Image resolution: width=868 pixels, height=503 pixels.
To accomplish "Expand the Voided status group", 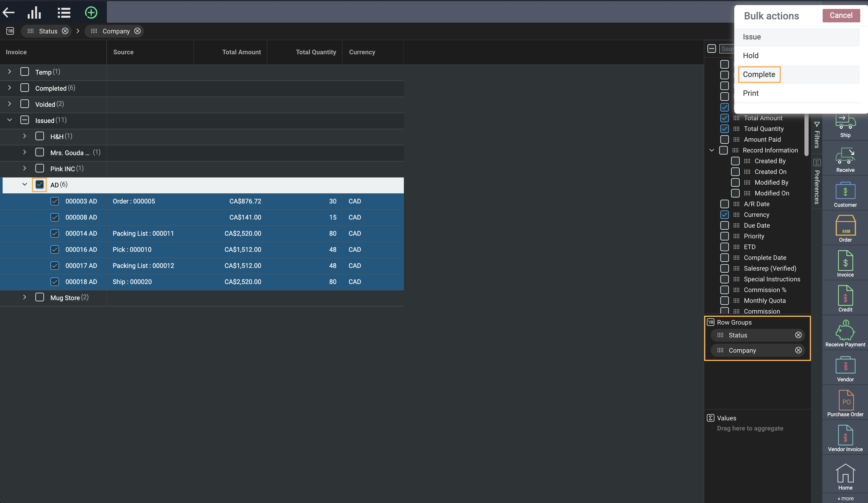I will [10, 104].
